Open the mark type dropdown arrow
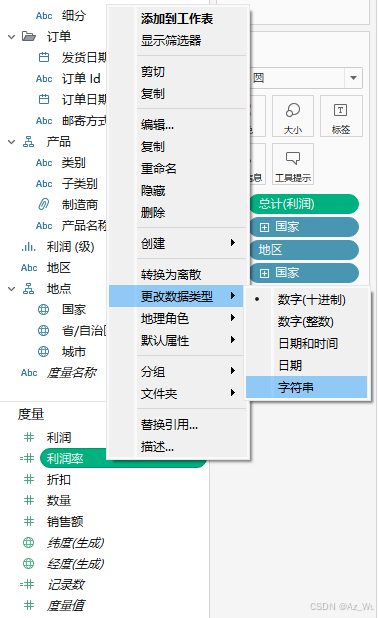The width and height of the screenshot is (378, 618). click(354, 78)
